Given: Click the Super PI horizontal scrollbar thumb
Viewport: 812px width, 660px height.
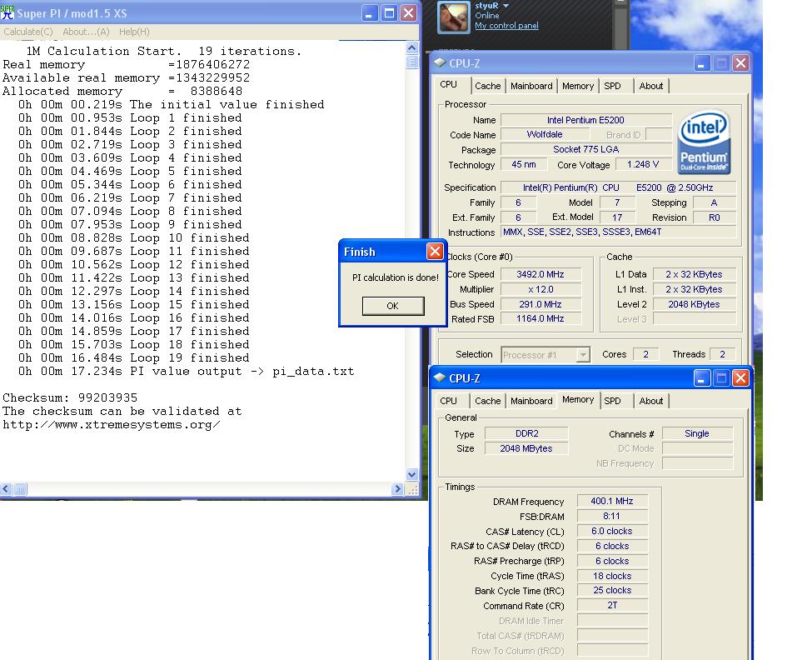Looking at the screenshot, I should click(x=20, y=488).
